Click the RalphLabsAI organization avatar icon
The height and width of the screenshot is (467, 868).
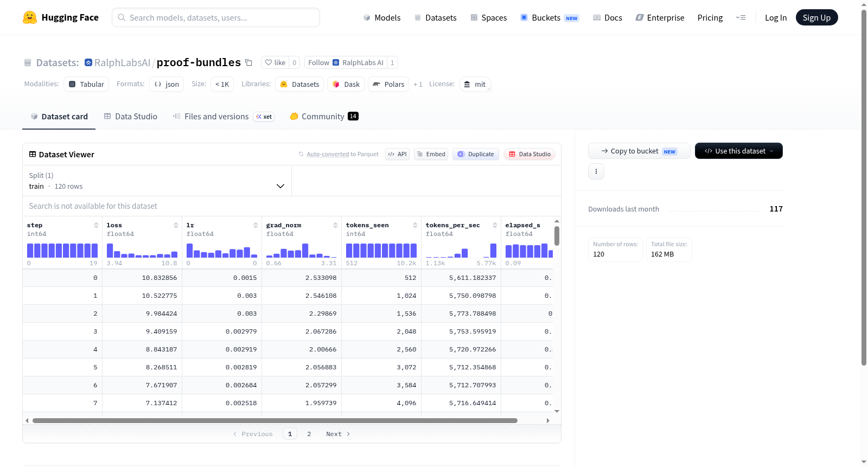tap(88, 62)
